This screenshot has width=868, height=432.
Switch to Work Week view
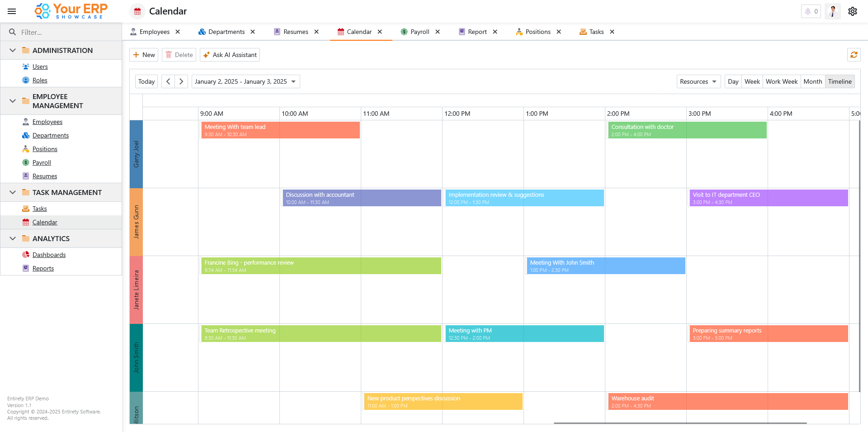click(781, 81)
